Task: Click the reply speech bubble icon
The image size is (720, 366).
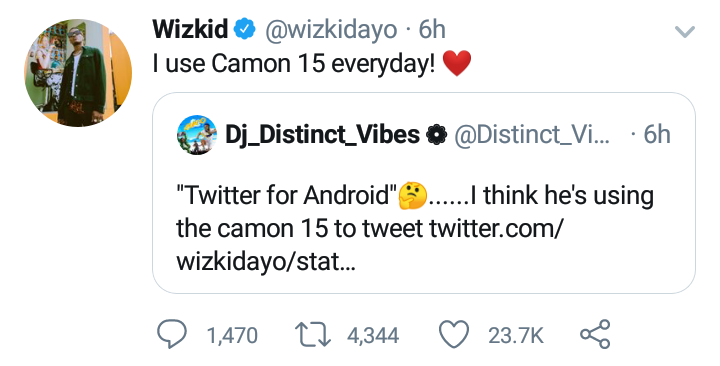Action: tap(172, 334)
